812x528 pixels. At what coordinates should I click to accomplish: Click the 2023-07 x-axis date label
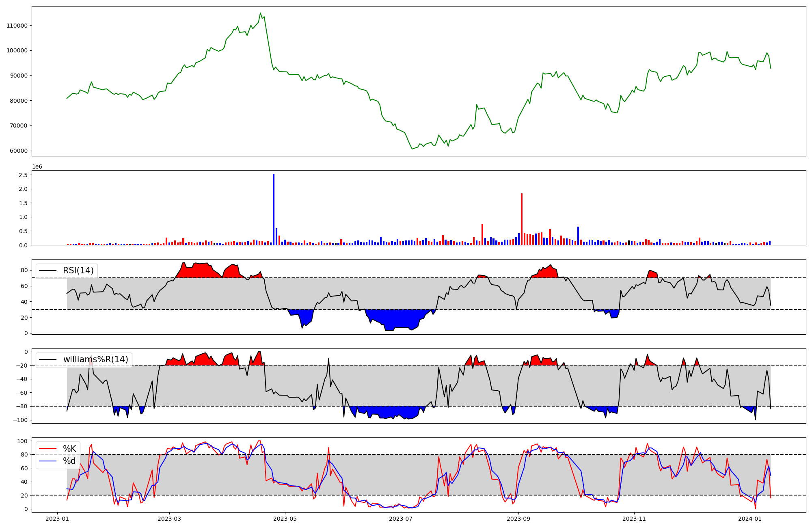coord(401,519)
